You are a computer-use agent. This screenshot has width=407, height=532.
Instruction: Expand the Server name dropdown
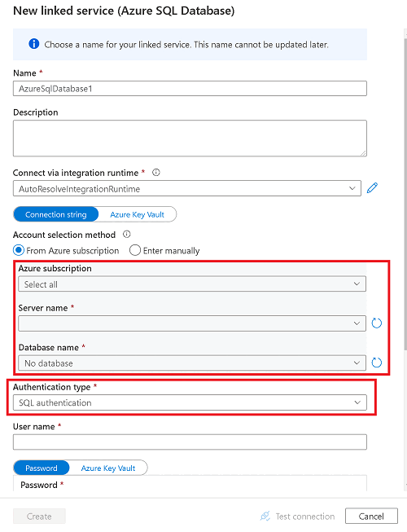click(192, 323)
